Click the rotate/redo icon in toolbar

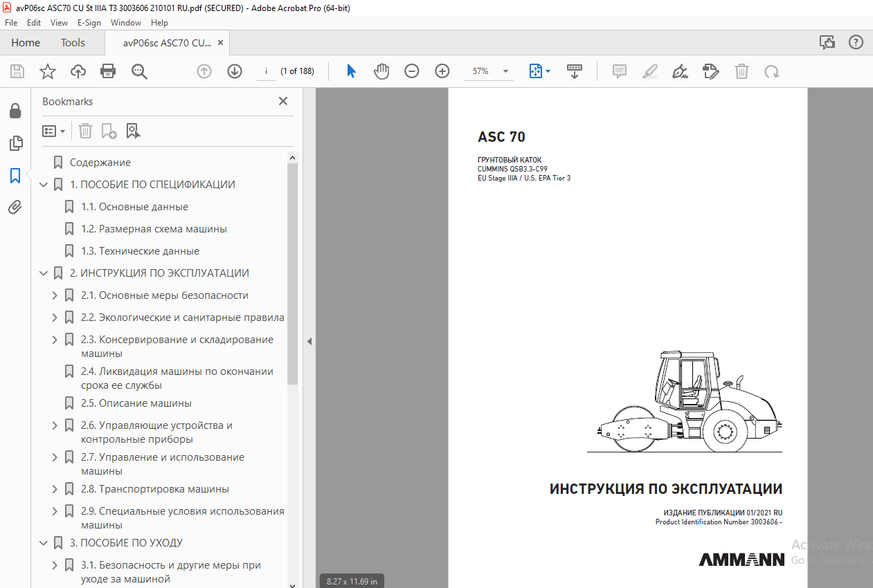tap(771, 71)
